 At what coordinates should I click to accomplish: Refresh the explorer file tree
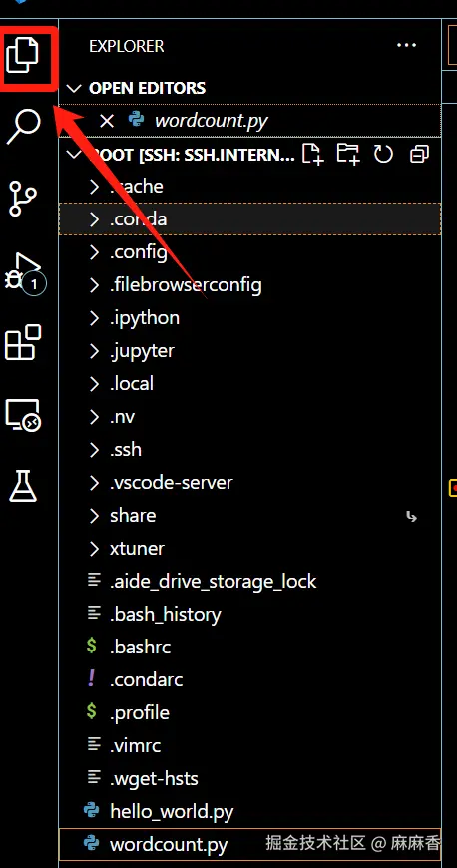point(383,154)
